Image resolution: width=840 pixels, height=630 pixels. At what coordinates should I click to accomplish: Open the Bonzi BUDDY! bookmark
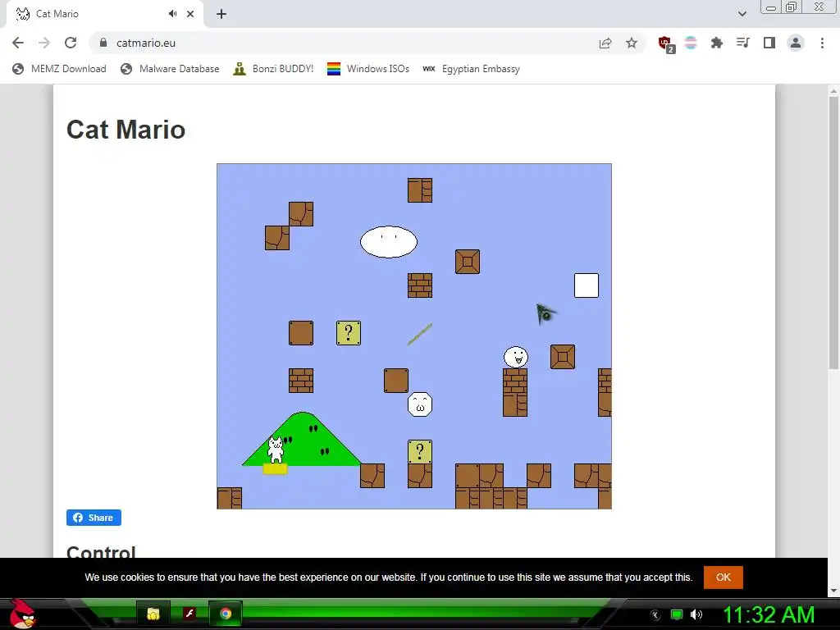[x=273, y=69]
